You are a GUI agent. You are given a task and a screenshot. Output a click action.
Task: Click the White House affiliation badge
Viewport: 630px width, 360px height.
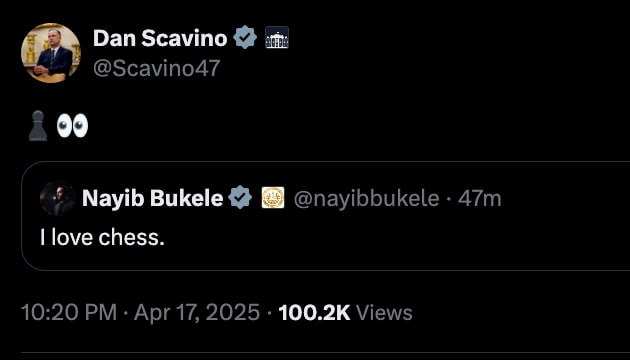(277, 37)
